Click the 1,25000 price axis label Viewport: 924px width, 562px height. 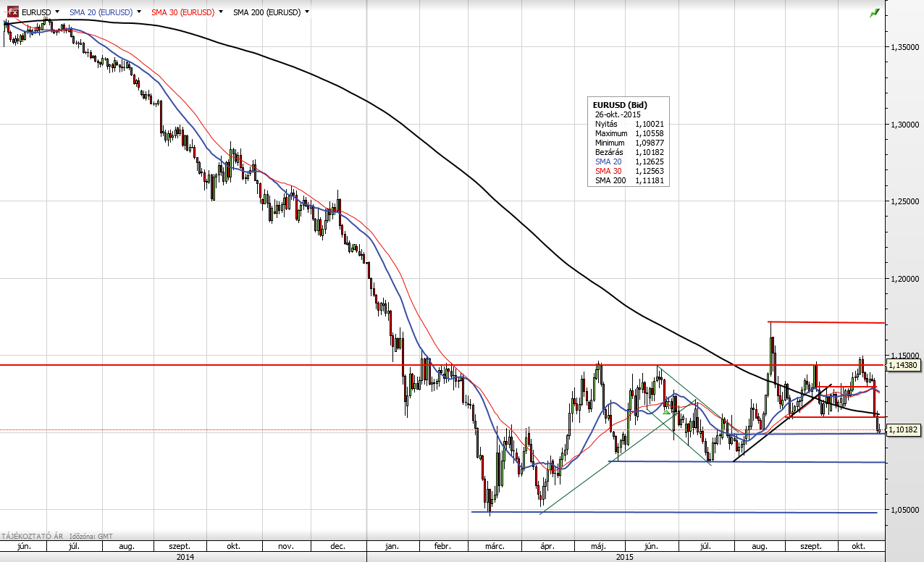point(905,201)
